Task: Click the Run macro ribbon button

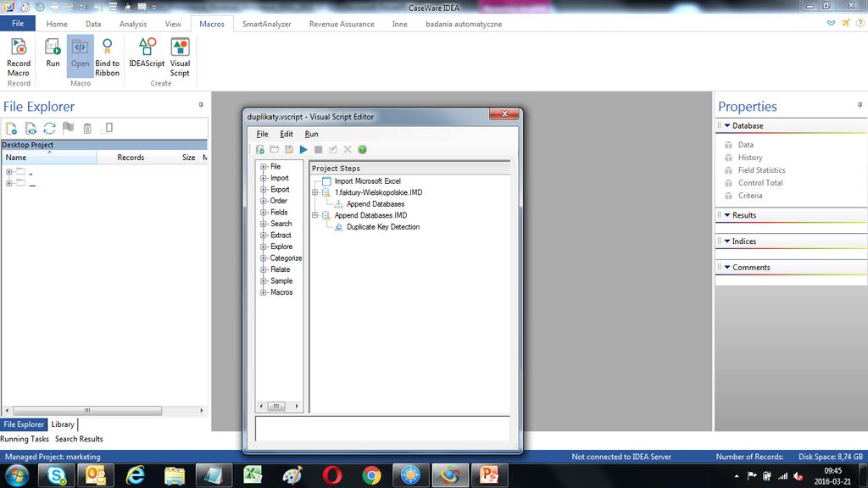Action: click(53, 53)
